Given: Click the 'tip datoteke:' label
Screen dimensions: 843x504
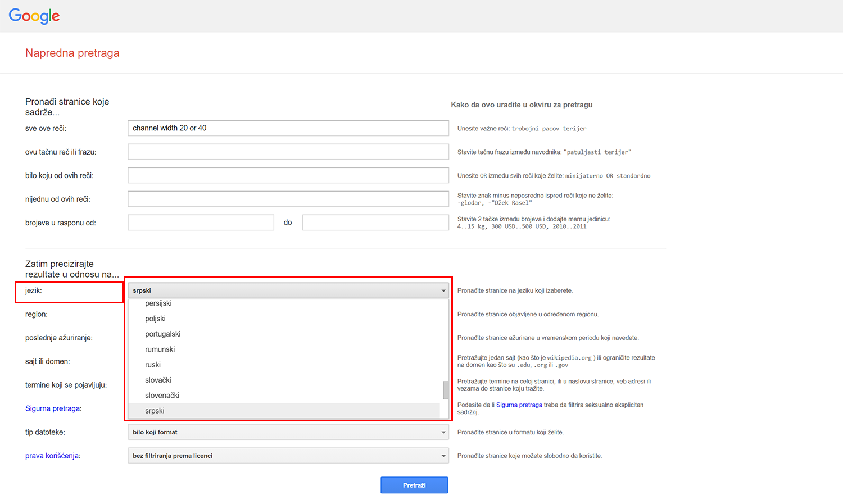Looking at the screenshot, I should [x=45, y=432].
